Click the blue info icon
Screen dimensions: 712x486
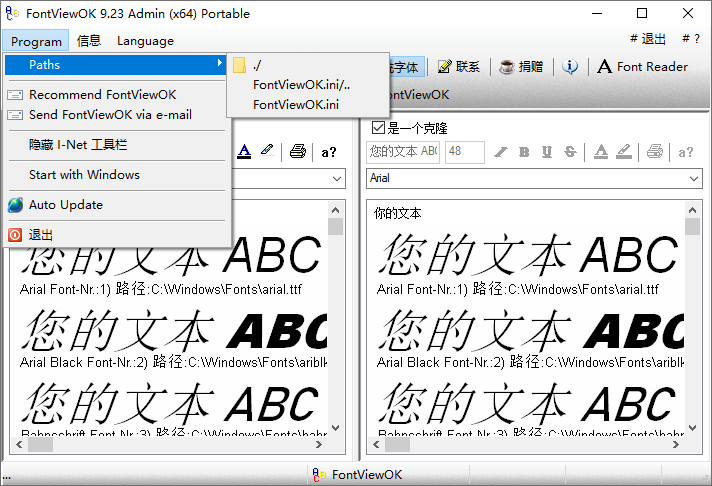pyautogui.click(x=570, y=67)
